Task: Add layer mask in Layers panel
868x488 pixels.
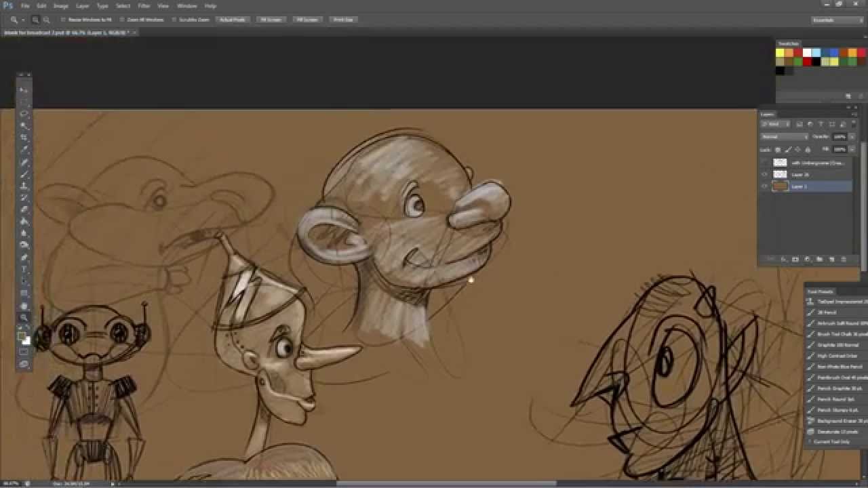Action: click(795, 259)
